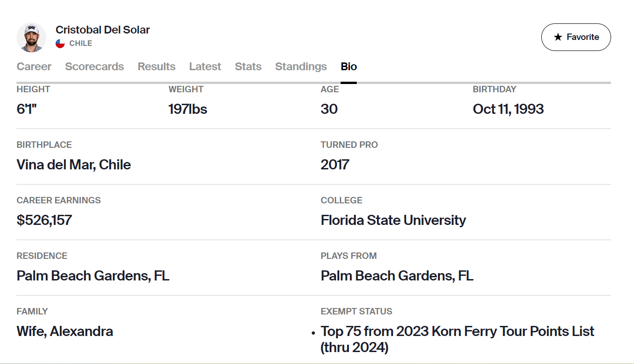
Task: Click the CHILE country label
Action: click(x=81, y=44)
